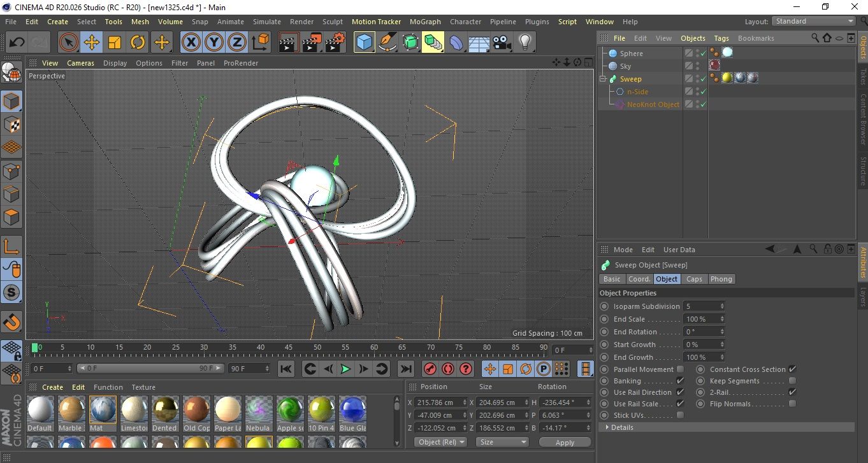
Task: Add a Floor environment object
Action: coord(479,43)
